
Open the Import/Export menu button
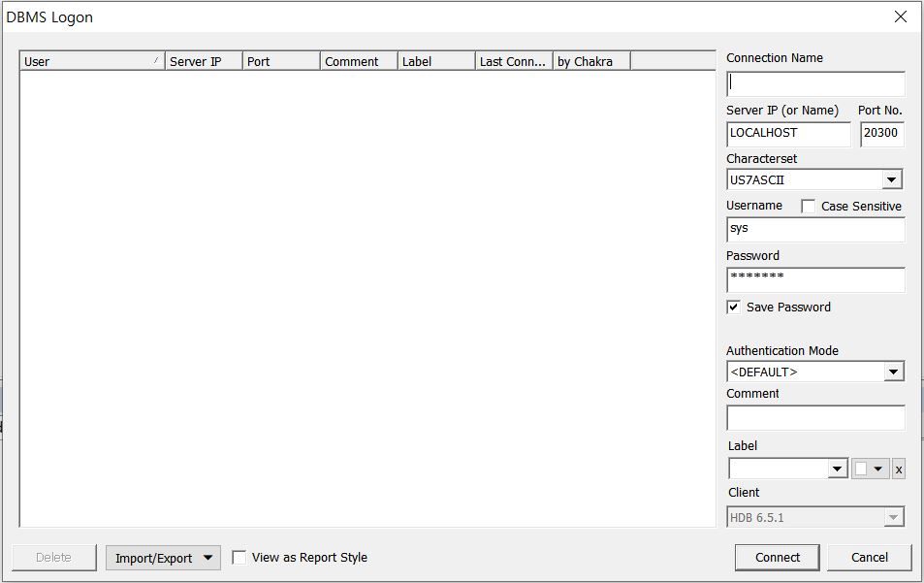[x=163, y=558]
